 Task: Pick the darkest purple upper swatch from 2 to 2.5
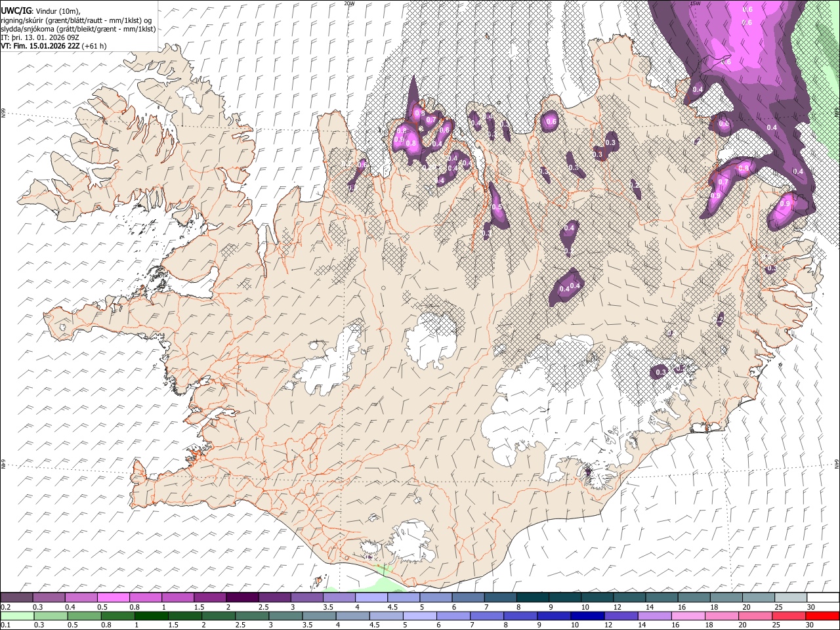242,598
